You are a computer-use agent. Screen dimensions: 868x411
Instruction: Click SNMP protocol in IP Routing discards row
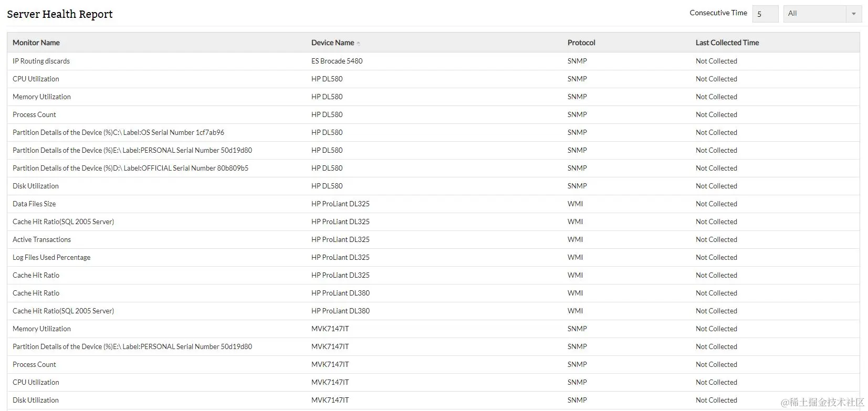click(577, 61)
